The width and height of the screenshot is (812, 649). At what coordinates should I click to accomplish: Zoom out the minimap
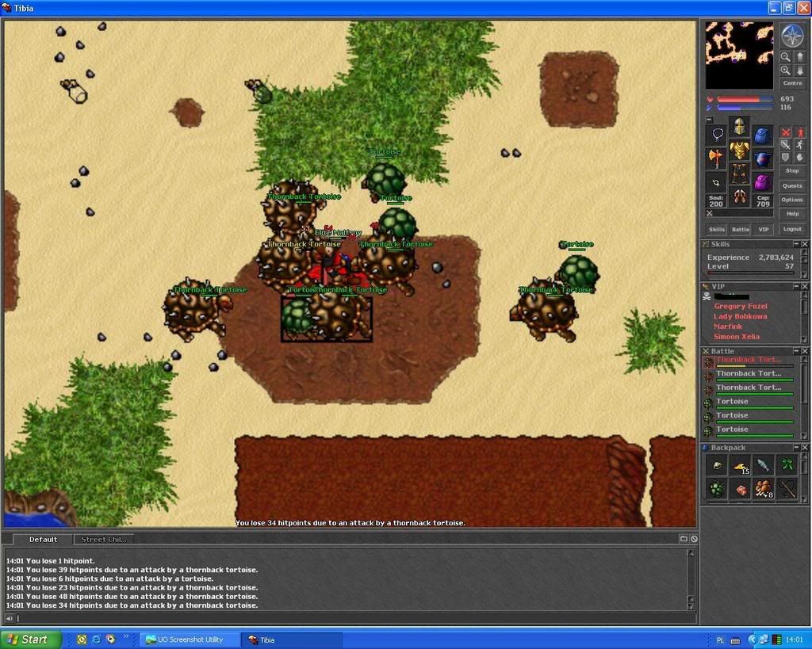coord(786,57)
